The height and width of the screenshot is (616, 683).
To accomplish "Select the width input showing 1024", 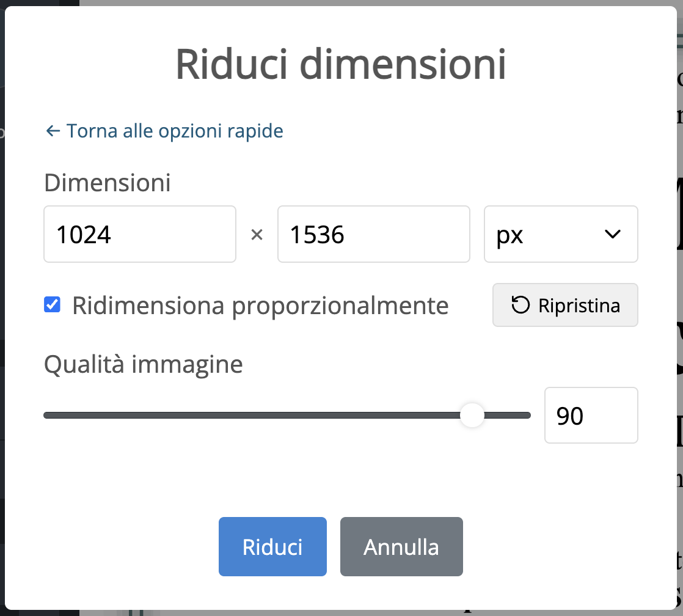I will 139,234.
